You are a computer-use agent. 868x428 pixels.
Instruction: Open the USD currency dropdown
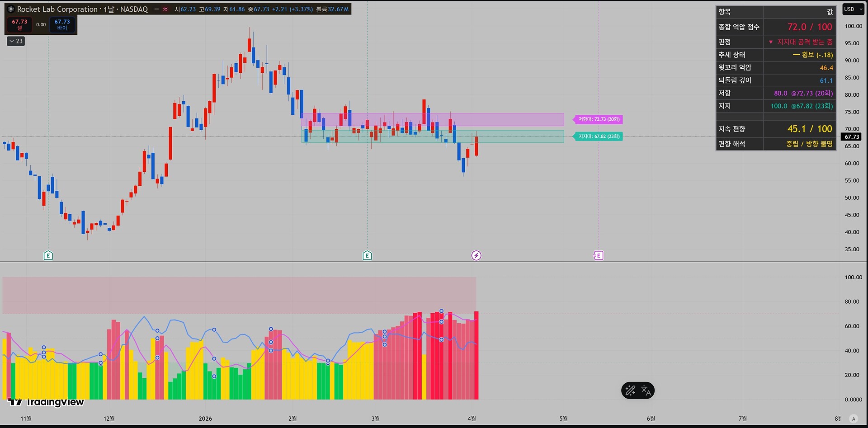[x=853, y=9]
